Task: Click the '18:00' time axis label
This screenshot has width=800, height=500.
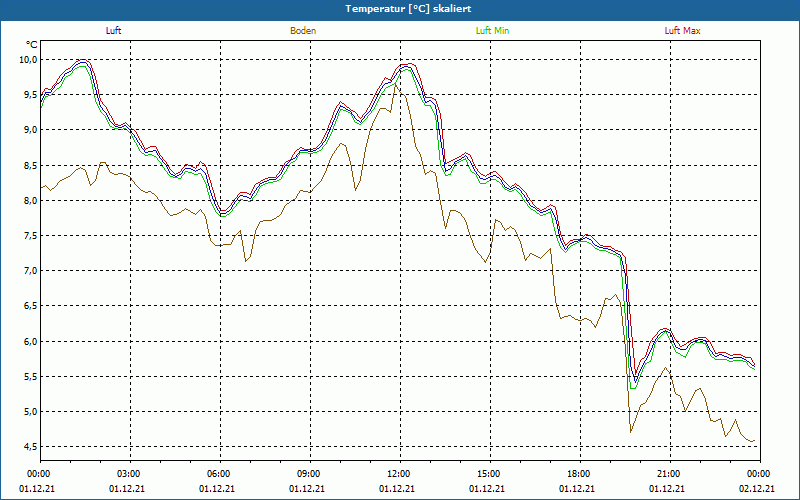Action: (x=577, y=474)
